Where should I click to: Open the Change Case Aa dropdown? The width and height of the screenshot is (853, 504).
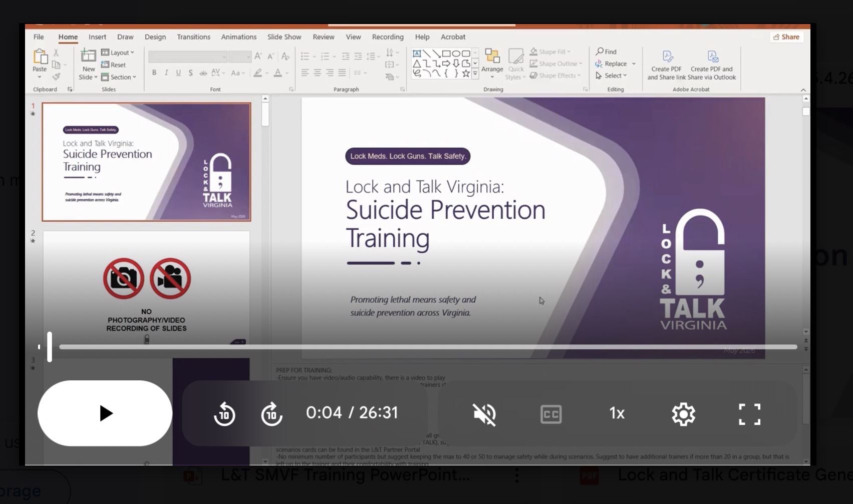238,73
